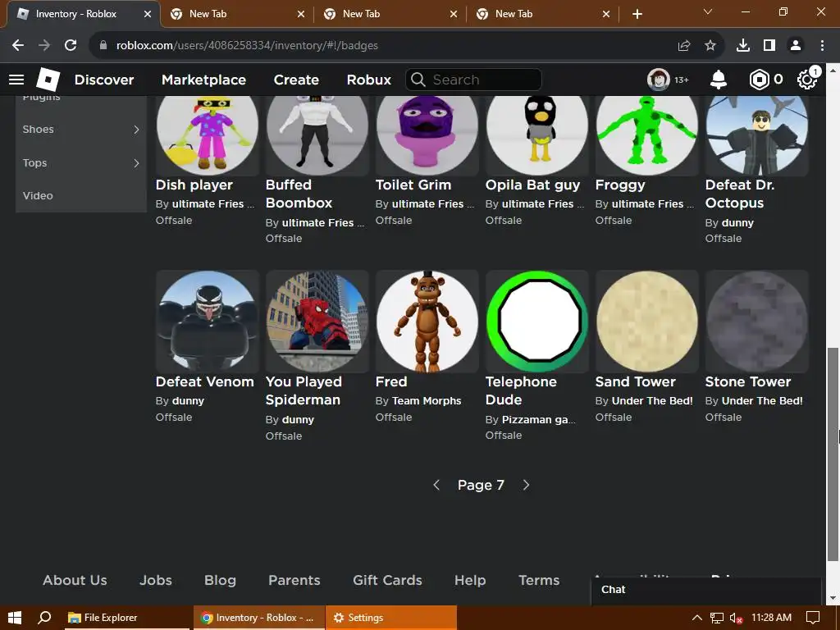
Task: Click the Roblox search field
Action: (473, 80)
